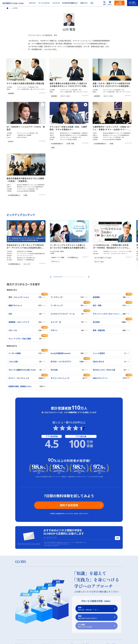Open 組織マネジメント category
The image size is (138, 644).
pos(27,305)
